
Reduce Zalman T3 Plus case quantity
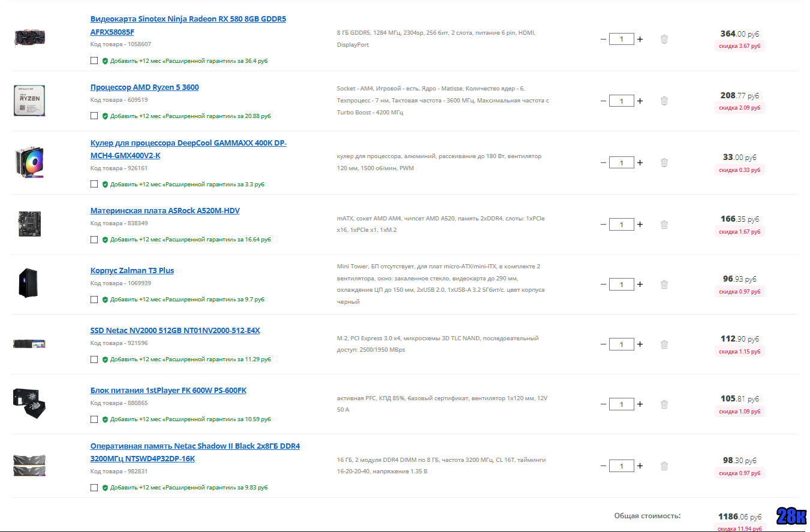pos(603,284)
